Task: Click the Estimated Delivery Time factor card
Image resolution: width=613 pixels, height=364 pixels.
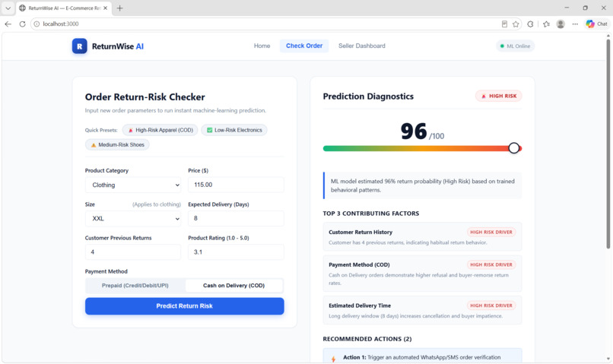Action: [422, 310]
